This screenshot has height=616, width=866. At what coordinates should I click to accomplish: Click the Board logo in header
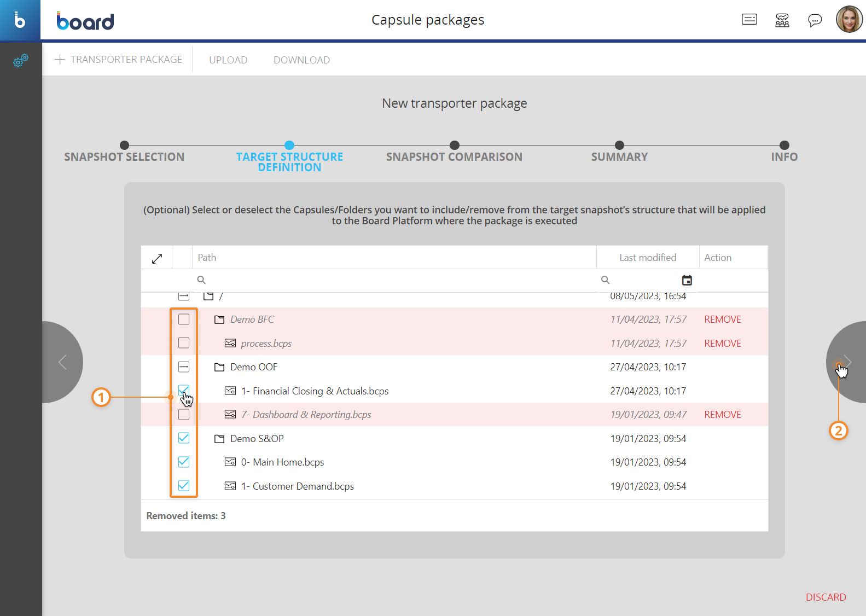85,21
